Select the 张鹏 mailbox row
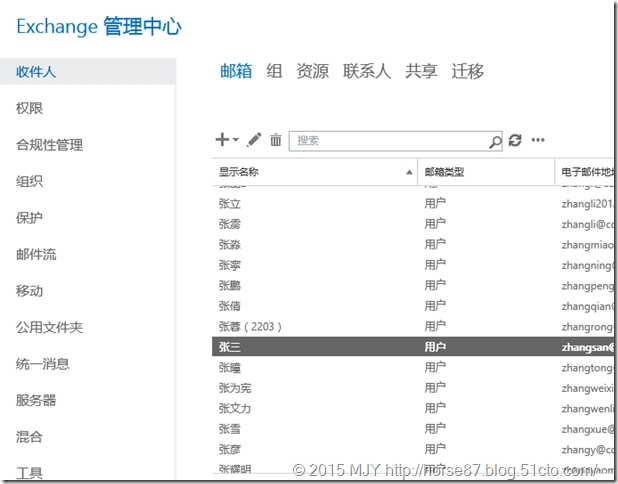 point(413,285)
